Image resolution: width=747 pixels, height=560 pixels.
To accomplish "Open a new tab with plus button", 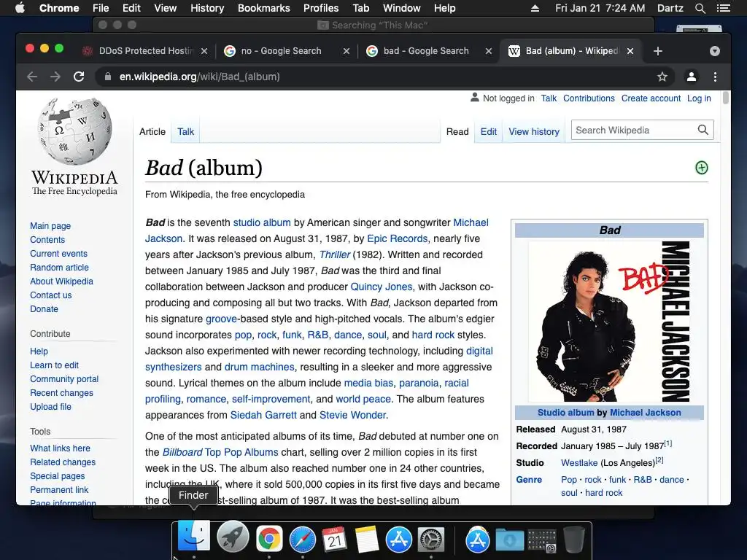I will click(x=658, y=51).
